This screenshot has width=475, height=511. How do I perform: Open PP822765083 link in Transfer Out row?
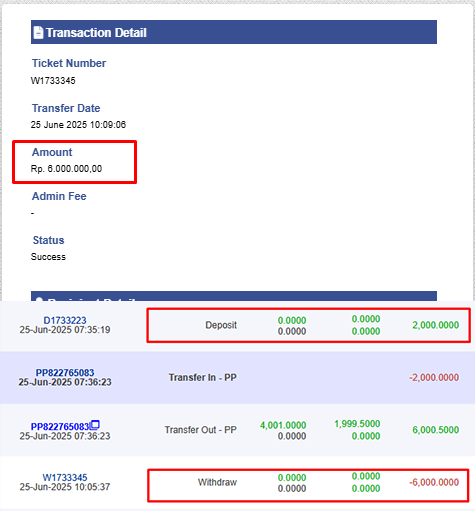coord(60,427)
